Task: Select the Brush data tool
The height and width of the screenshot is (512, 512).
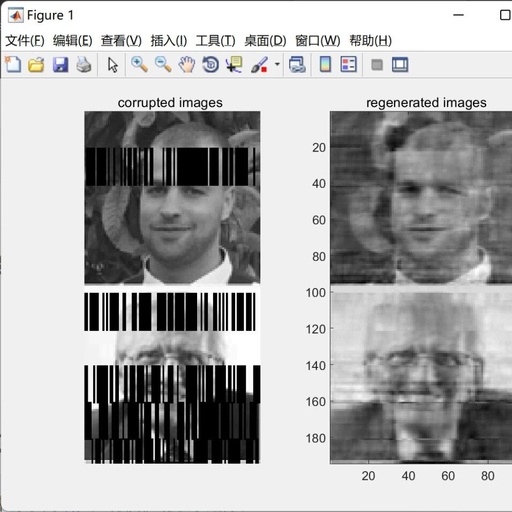Action: 259,64
